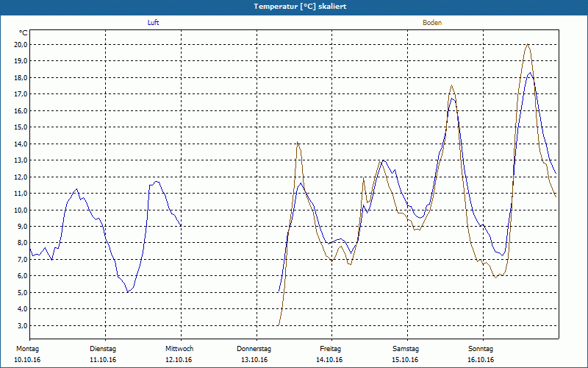Click the date 10.10.16
Image resolution: width=588 pixels, height=368 pixels.
tap(27, 360)
